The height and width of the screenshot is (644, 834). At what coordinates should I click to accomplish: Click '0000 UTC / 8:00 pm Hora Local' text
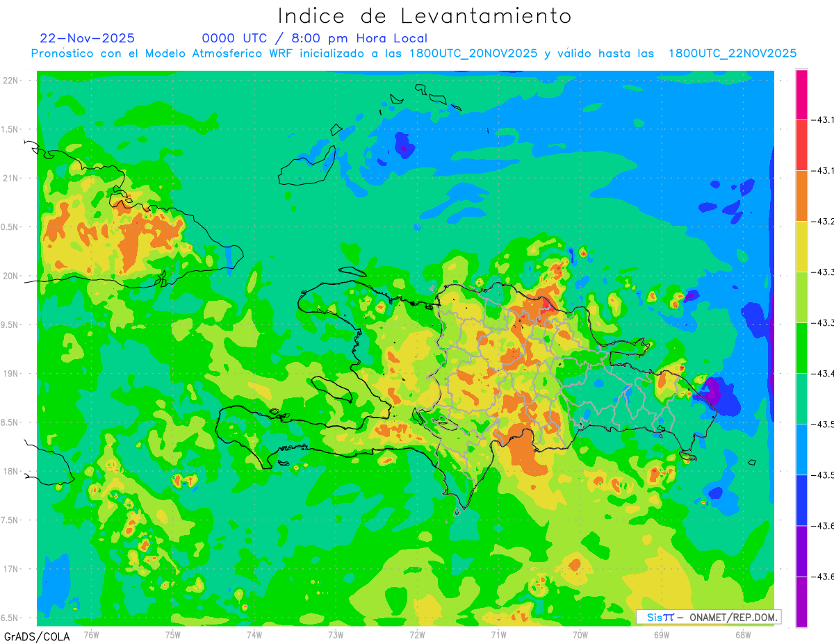pos(315,38)
